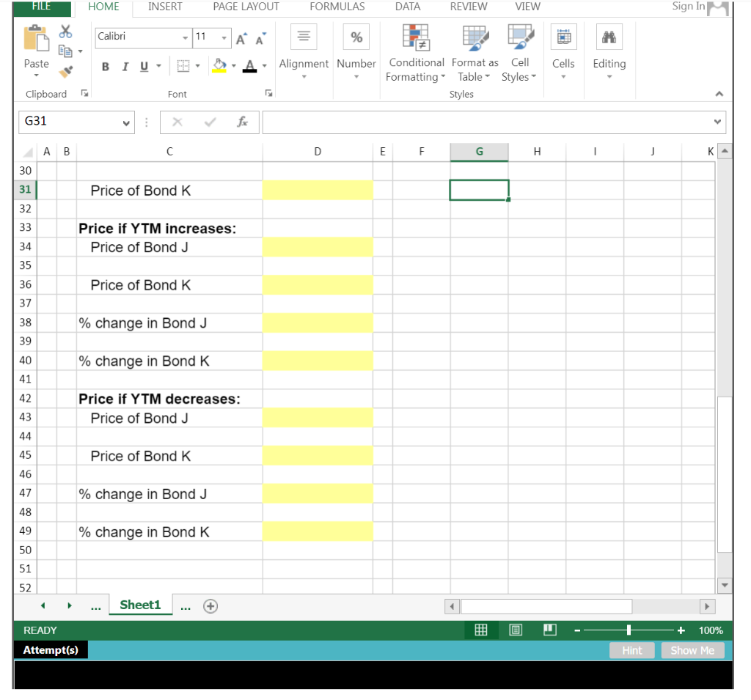751x700 pixels.
Task: Select the Sheet1 tab
Action: coord(140,605)
